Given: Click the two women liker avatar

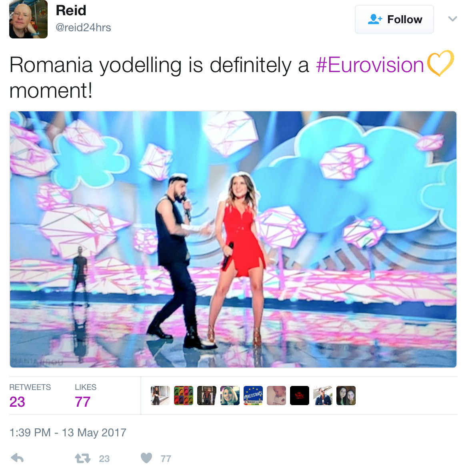Looking at the screenshot, I should [346, 396].
